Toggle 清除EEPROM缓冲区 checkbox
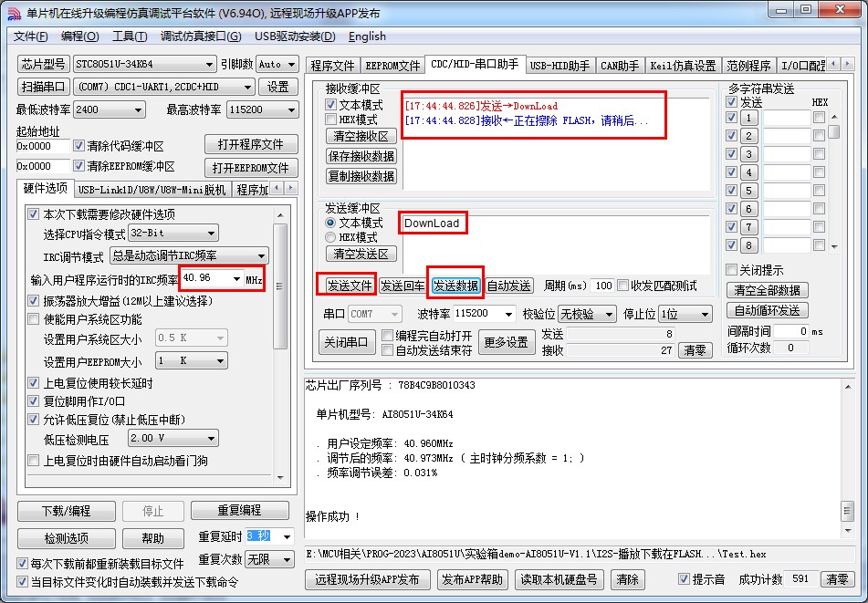This screenshot has height=603, width=868. point(78,166)
